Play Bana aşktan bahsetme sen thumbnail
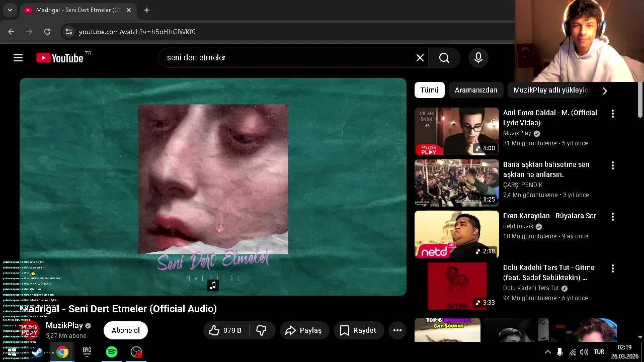Viewport: 644px width, 362px height. click(x=457, y=183)
